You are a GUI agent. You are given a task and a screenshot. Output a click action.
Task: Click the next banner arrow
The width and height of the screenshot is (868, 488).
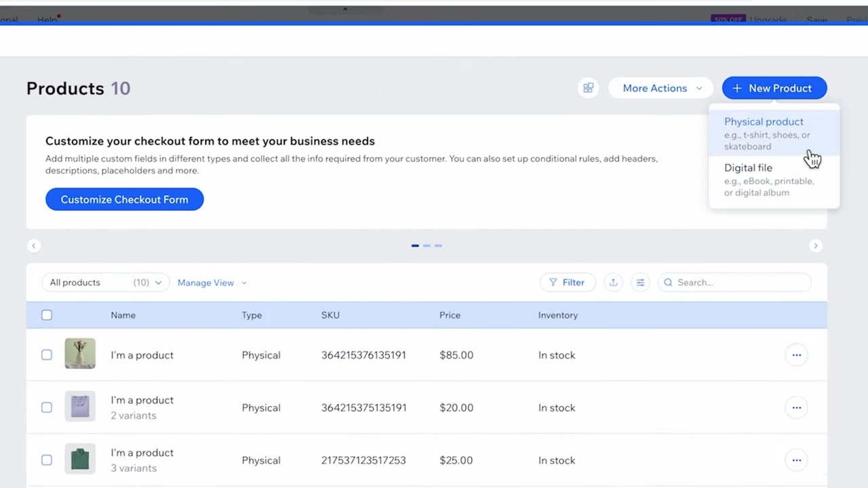[816, 246]
